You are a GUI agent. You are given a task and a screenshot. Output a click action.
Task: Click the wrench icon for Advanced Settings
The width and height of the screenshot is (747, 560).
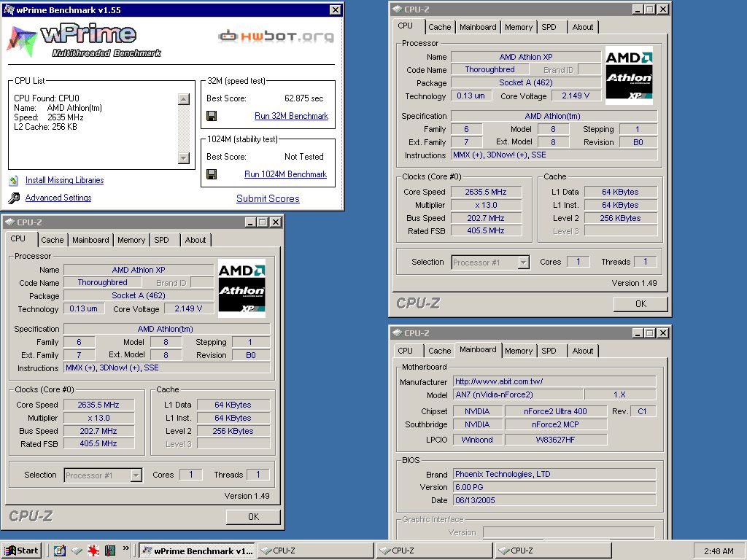coord(14,198)
